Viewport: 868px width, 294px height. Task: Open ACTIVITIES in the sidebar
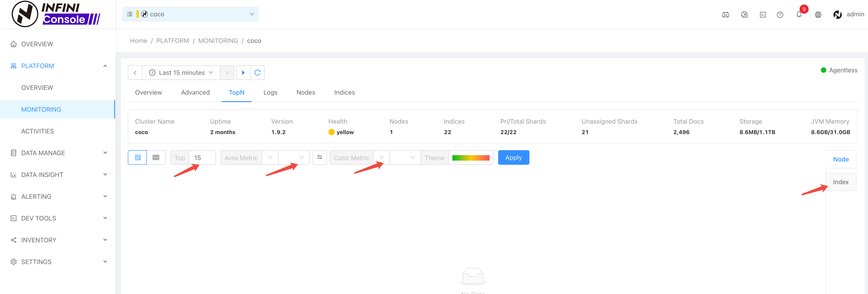[37, 131]
